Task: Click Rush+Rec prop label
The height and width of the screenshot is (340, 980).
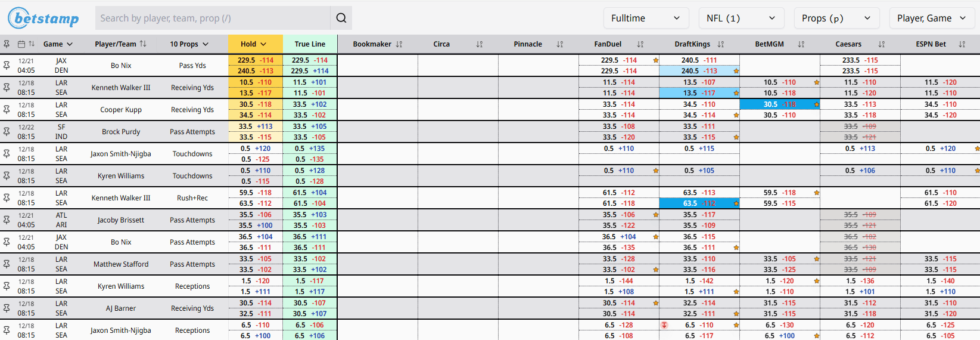Action: (192, 198)
